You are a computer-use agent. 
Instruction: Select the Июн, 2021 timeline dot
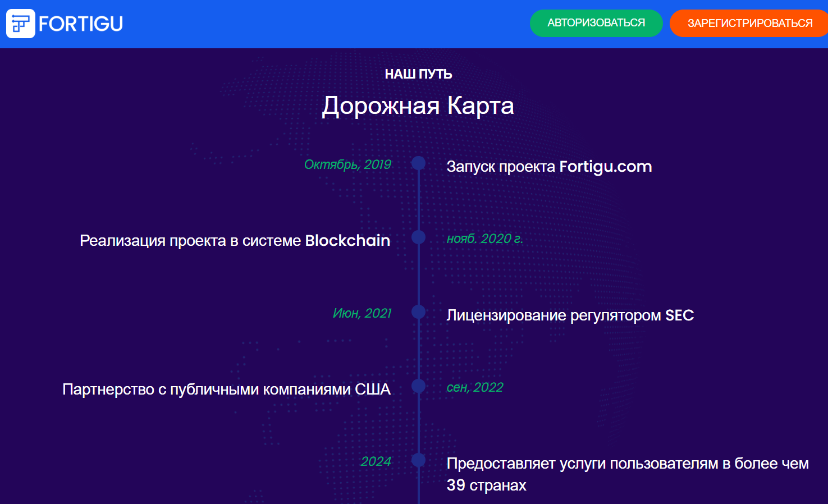[x=418, y=312]
